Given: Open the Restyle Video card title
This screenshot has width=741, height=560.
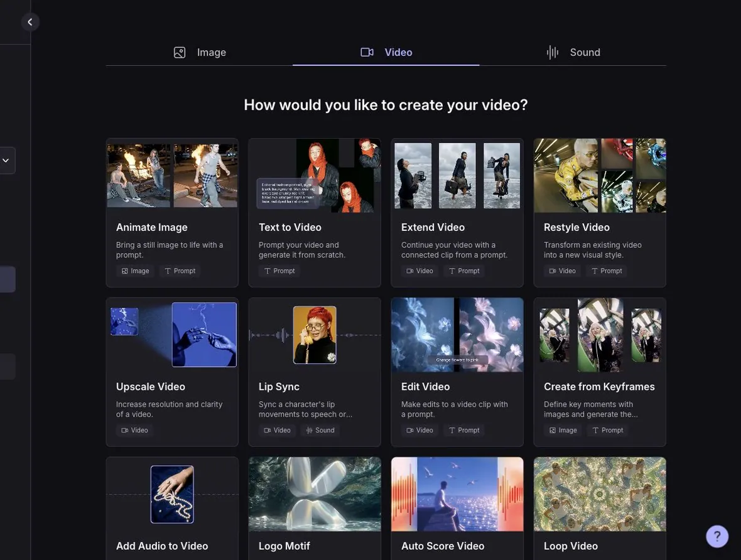Looking at the screenshot, I should click(576, 227).
